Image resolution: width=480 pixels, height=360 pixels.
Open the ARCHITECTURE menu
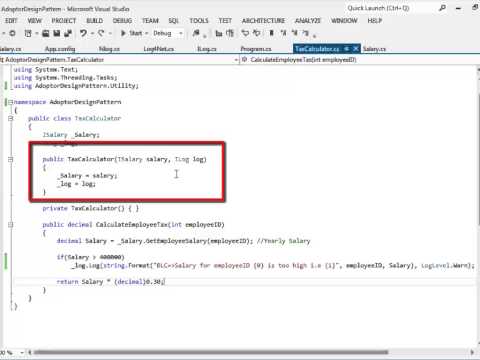[x=263, y=21]
